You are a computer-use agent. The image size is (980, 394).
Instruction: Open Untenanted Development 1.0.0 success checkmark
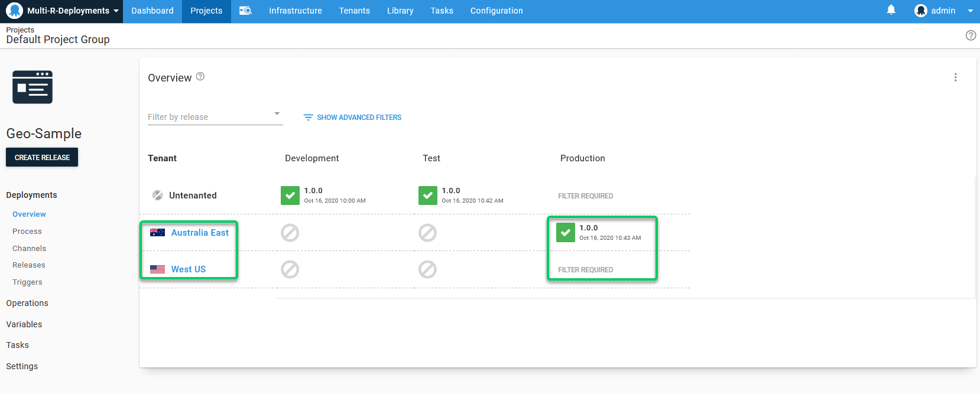(x=290, y=196)
